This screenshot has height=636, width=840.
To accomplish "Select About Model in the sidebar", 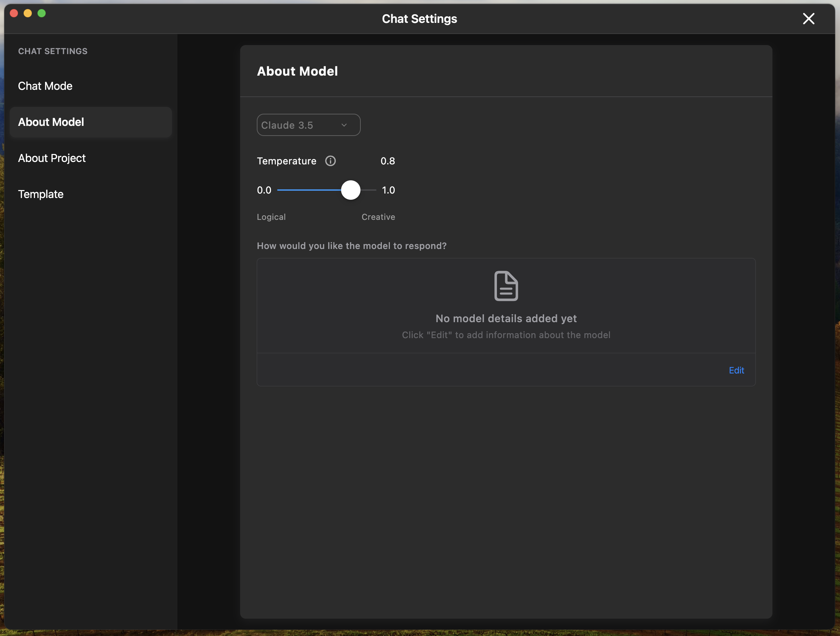I will tap(91, 122).
